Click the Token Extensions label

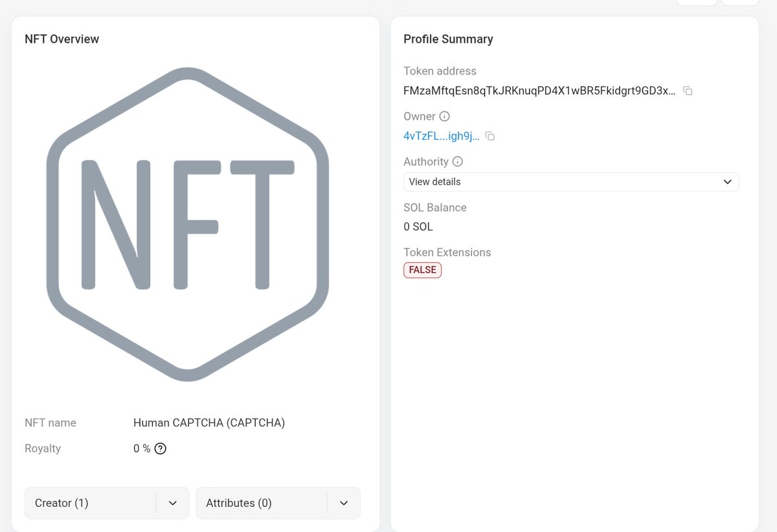pos(447,252)
